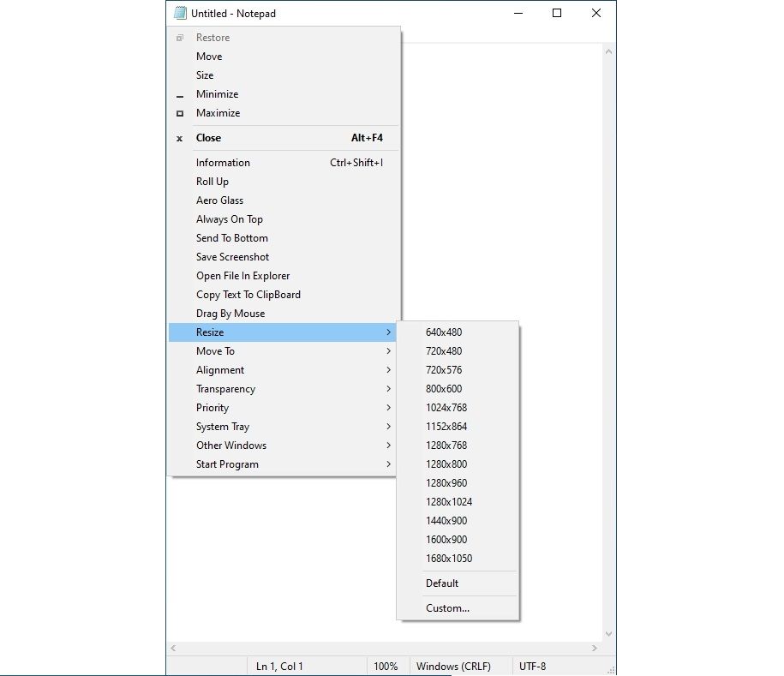
Task: Pick 1152x864 resize option
Action: click(x=458, y=427)
